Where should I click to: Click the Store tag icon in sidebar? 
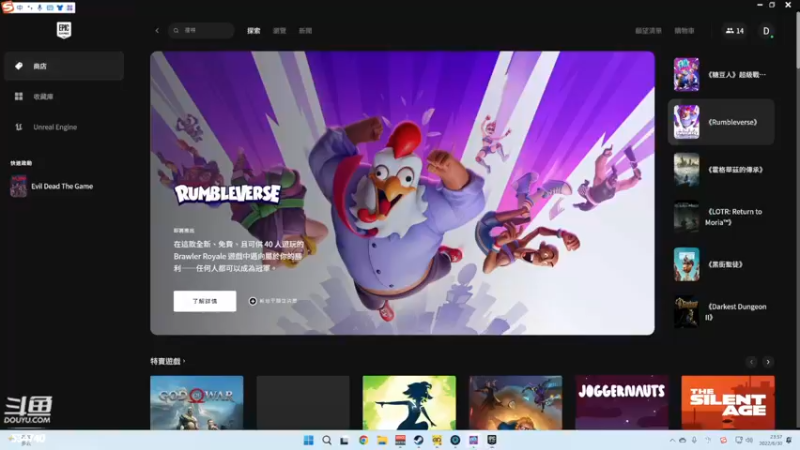19,66
